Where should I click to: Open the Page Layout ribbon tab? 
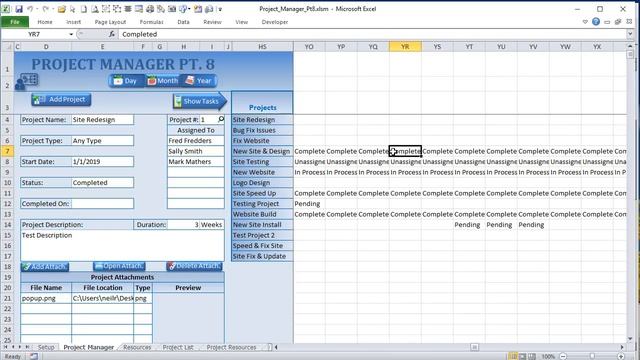point(110,22)
